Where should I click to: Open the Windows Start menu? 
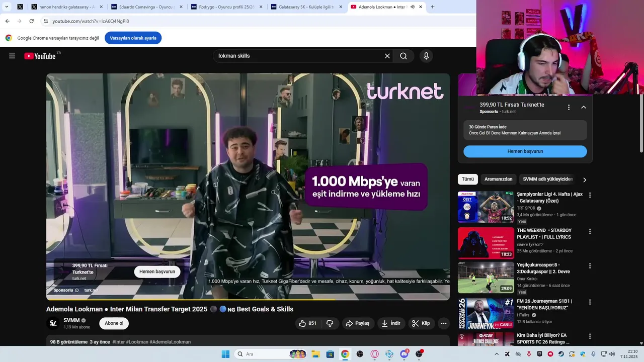[225, 354]
